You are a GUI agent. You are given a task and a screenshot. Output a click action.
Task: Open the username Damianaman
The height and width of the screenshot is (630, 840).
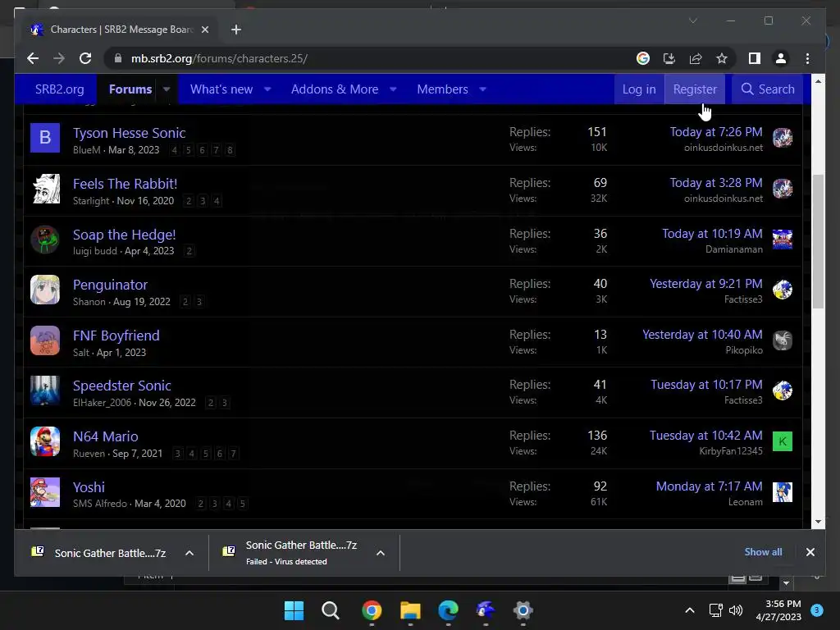(x=734, y=249)
